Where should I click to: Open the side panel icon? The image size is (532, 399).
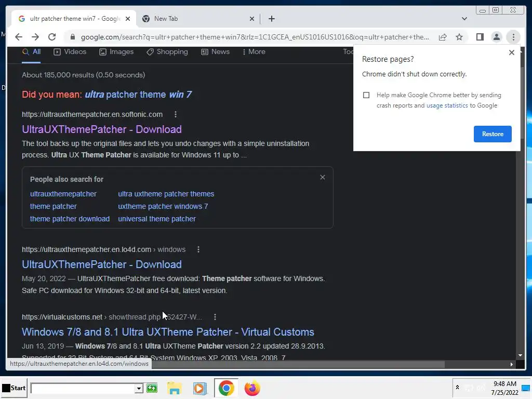click(480, 37)
